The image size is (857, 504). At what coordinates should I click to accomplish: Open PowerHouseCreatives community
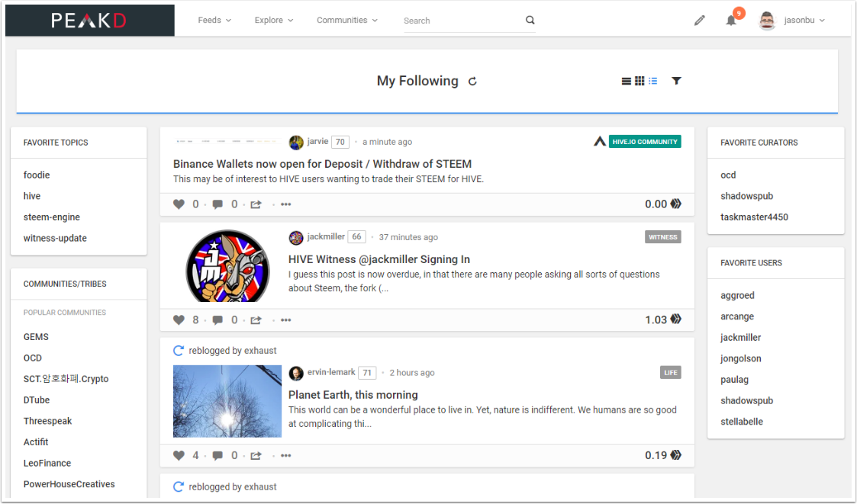69,484
